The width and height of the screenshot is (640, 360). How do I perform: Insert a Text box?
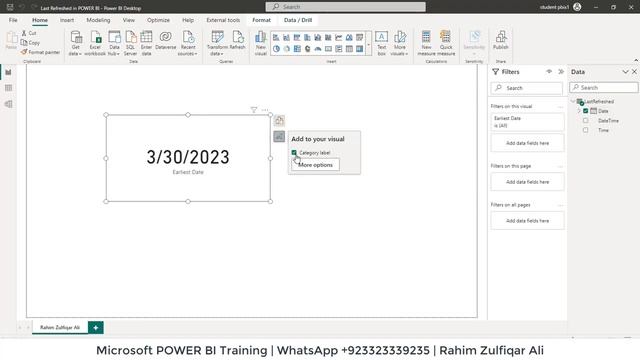[x=381, y=43]
